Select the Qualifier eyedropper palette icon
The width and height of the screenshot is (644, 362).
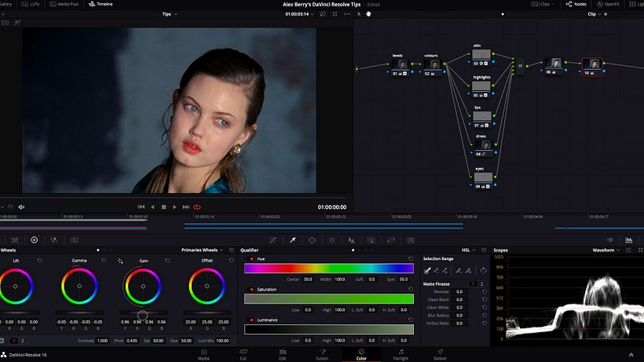tap(292, 240)
